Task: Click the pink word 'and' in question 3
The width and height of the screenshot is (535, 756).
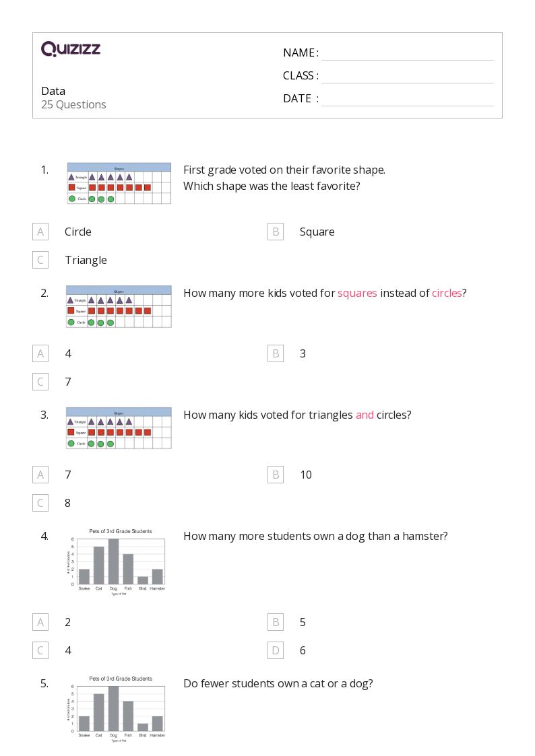Action: pos(365,415)
